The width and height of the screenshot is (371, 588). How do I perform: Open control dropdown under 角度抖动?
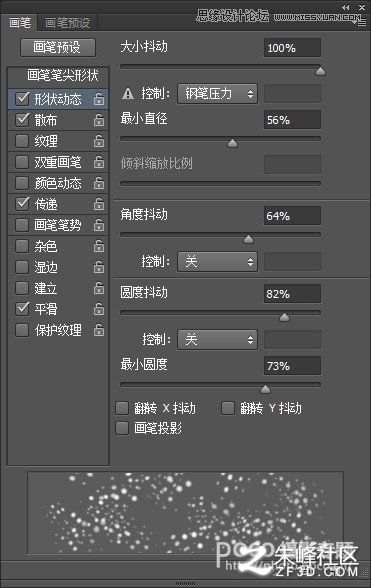tap(218, 261)
